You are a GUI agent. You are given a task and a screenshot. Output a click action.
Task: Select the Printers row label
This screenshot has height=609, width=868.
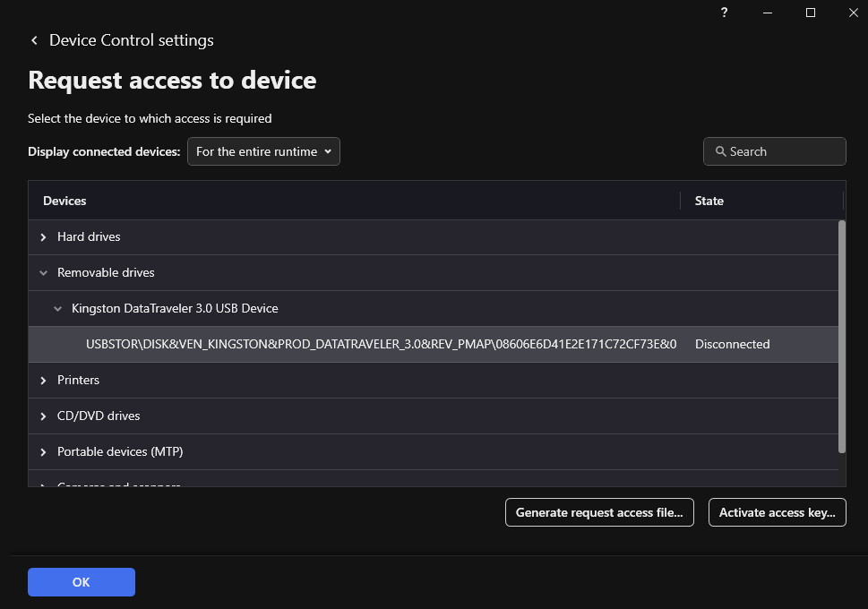78,381
